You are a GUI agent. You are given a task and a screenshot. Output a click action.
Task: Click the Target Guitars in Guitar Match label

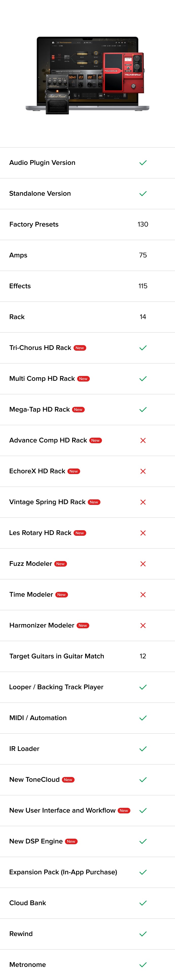(56, 656)
